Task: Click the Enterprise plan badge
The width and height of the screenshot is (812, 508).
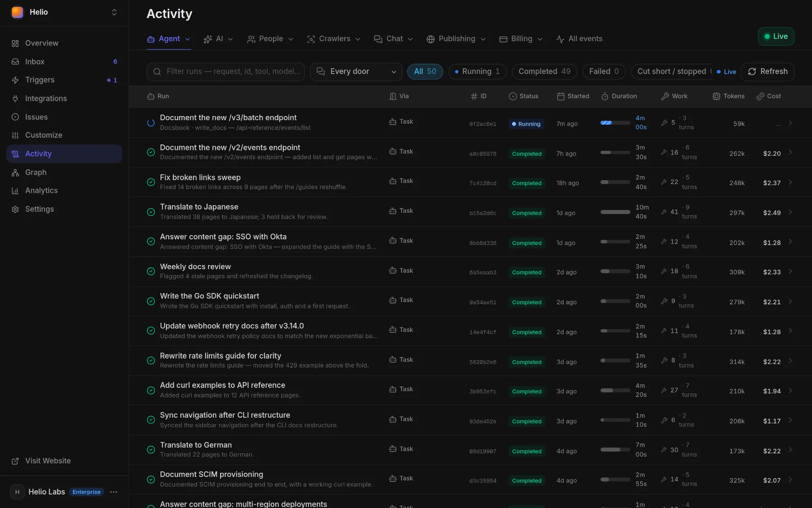Action: coord(87,492)
